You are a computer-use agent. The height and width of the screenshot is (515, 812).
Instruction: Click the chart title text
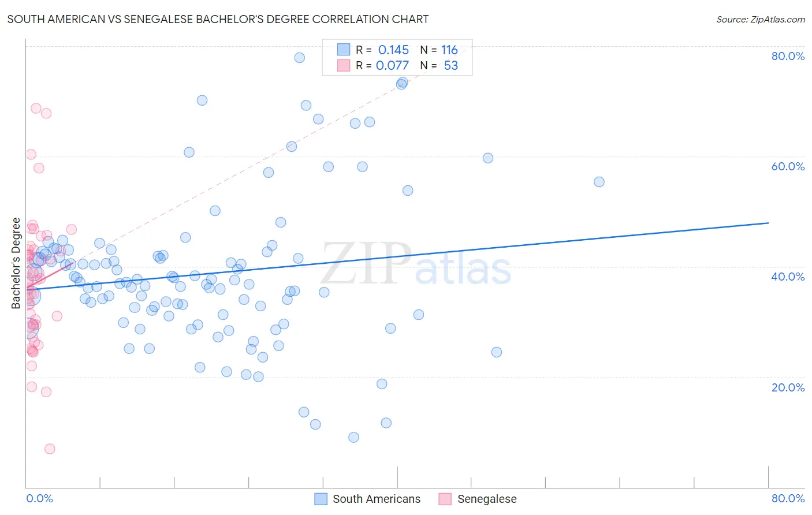pyautogui.click(x=218, y=19)
